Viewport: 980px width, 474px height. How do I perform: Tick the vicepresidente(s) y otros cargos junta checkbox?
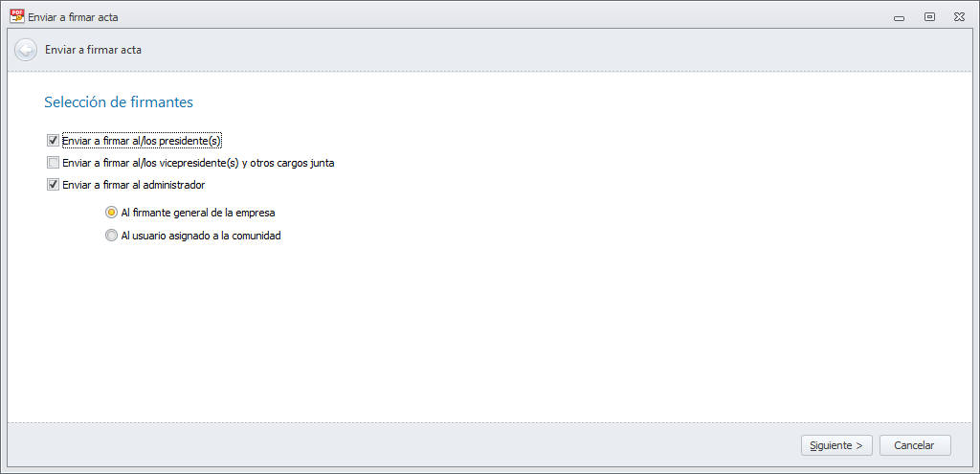[x=53, y=163]
